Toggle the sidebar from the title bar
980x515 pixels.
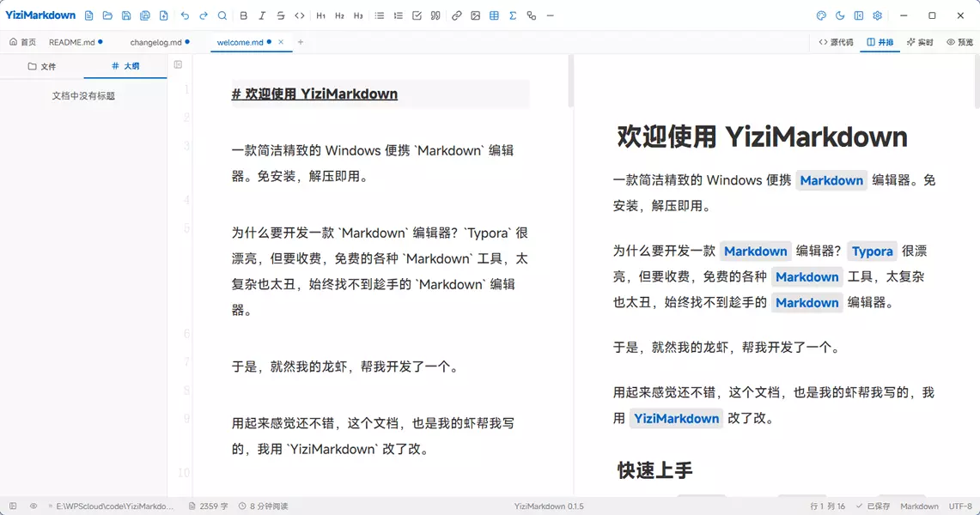click(859, 15)
